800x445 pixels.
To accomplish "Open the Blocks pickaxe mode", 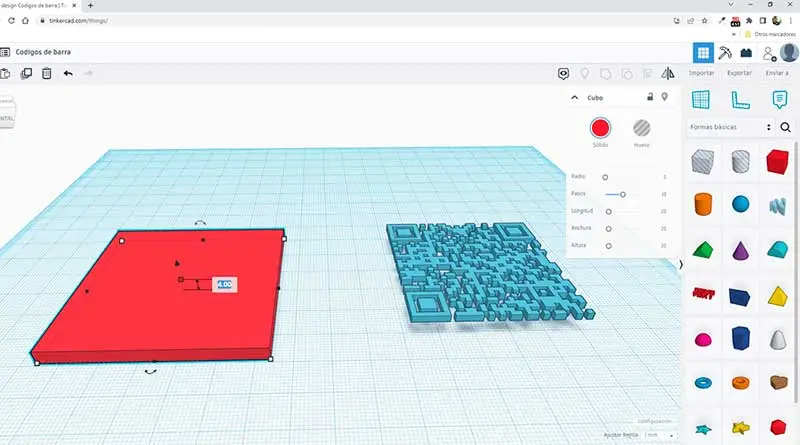I will 724,53.
